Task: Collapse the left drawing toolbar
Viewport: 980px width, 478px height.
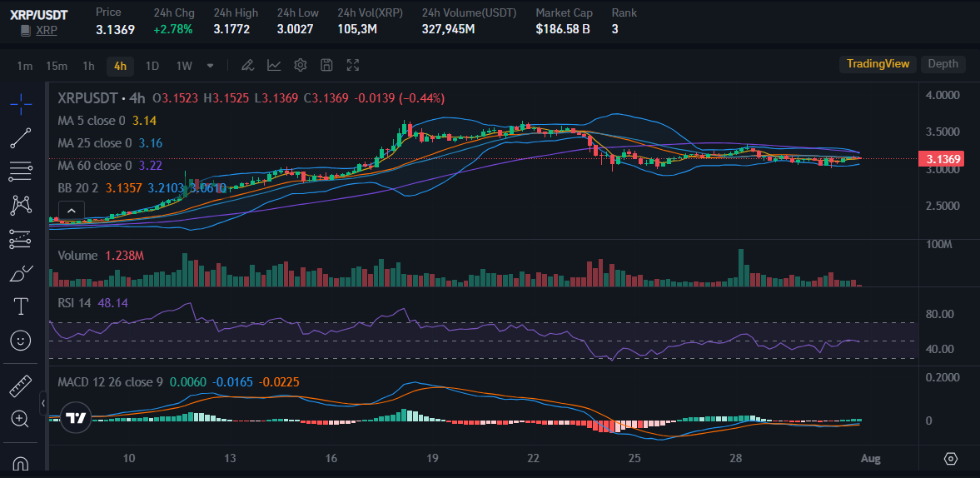Action: pyautogui.click(x=42, y=405)
